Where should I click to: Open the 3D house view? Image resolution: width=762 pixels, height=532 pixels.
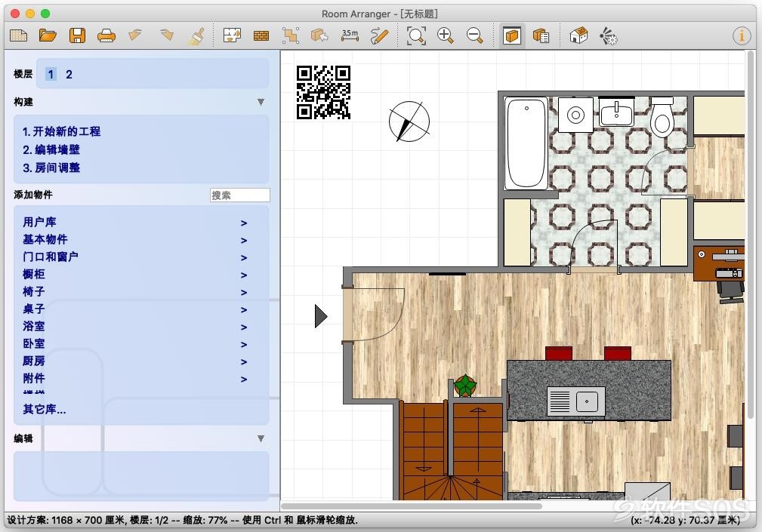point(578,35)
